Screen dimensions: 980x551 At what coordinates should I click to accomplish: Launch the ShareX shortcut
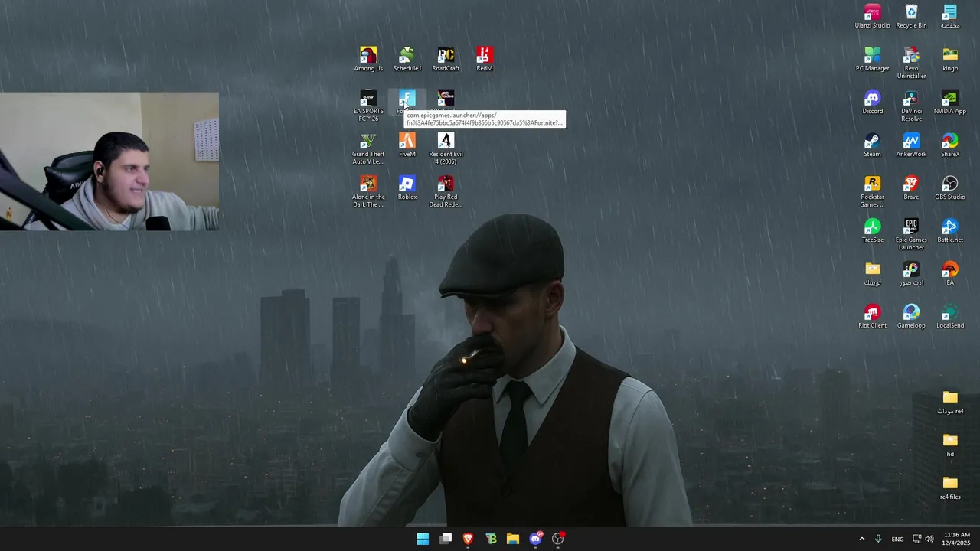[950, 145]
